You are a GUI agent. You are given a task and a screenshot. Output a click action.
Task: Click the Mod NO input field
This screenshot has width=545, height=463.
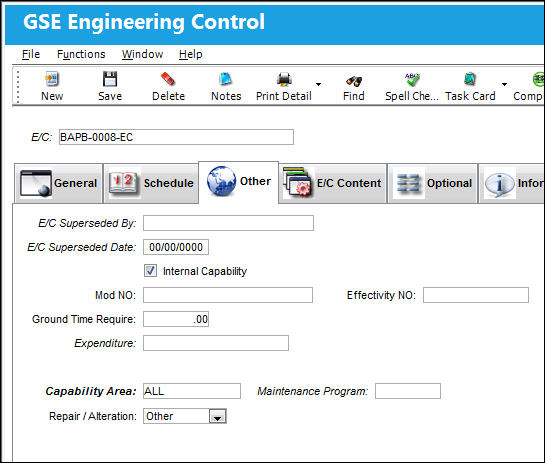228,295
